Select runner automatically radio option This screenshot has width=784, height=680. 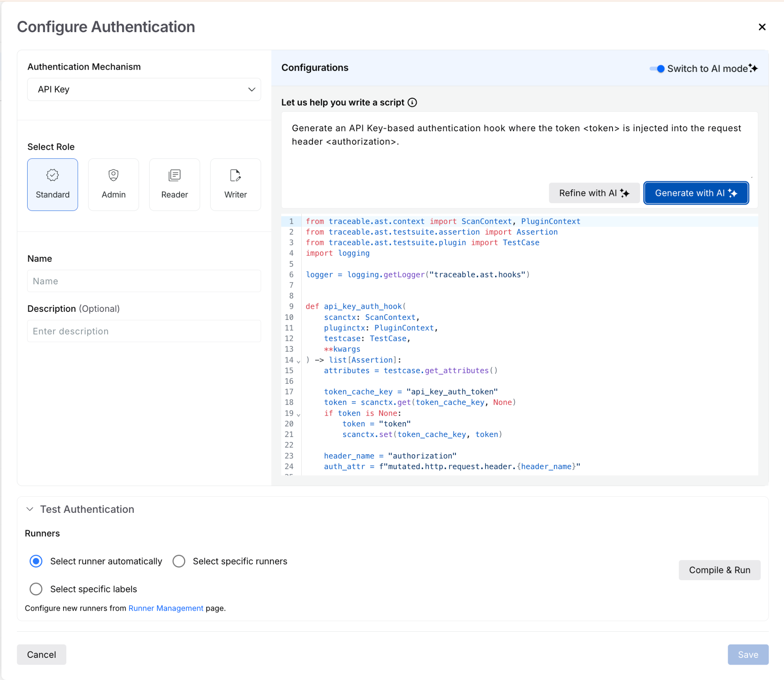coord(36,561)
